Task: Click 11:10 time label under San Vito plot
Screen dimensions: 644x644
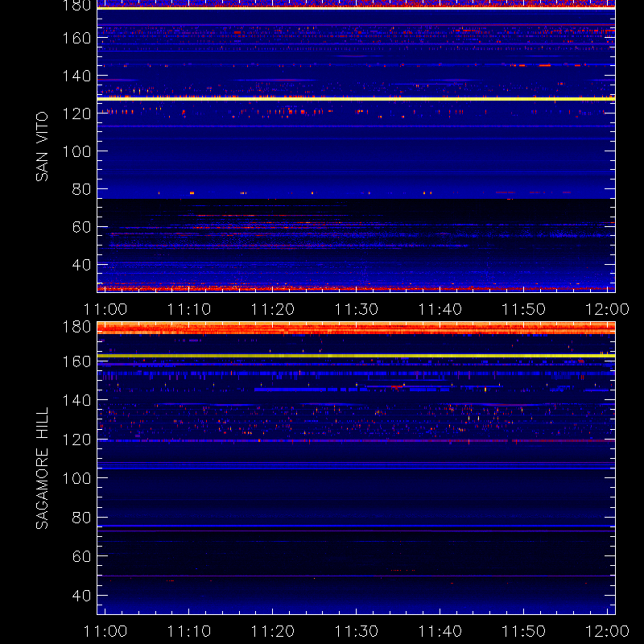Action: coord(189,309)
